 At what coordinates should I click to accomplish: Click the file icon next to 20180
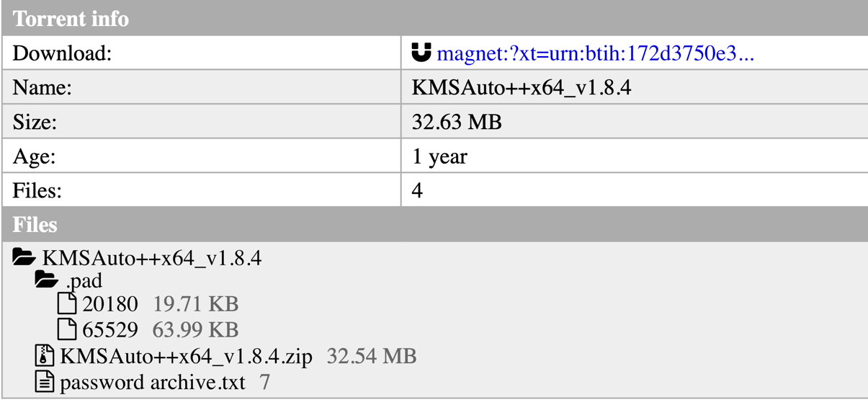coord(67,304)
